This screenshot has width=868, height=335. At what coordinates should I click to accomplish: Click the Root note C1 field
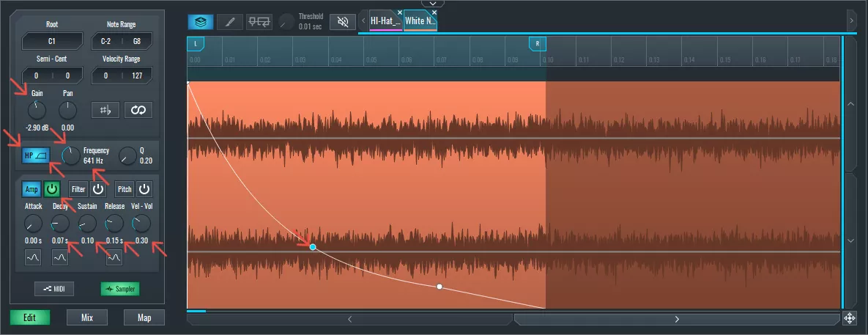pos(52,41)
